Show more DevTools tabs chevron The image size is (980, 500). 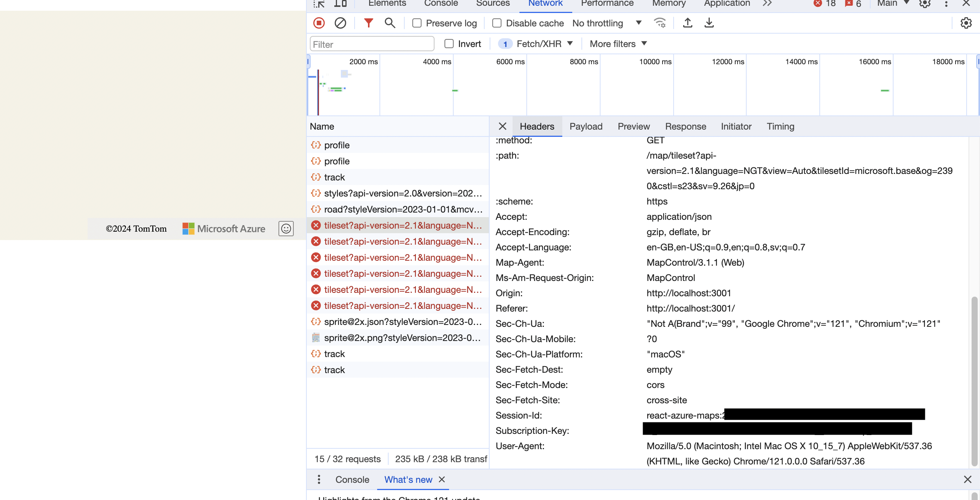[x=767, y=3]
